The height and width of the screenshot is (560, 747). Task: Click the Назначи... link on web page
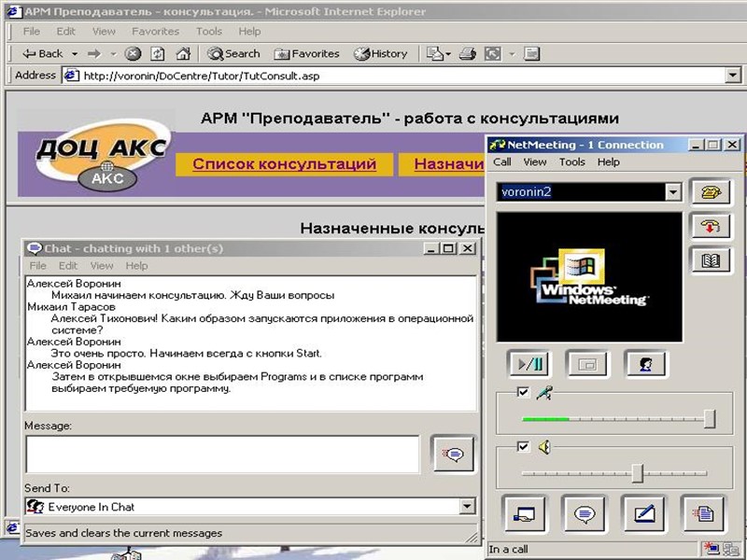click(449, 164)
